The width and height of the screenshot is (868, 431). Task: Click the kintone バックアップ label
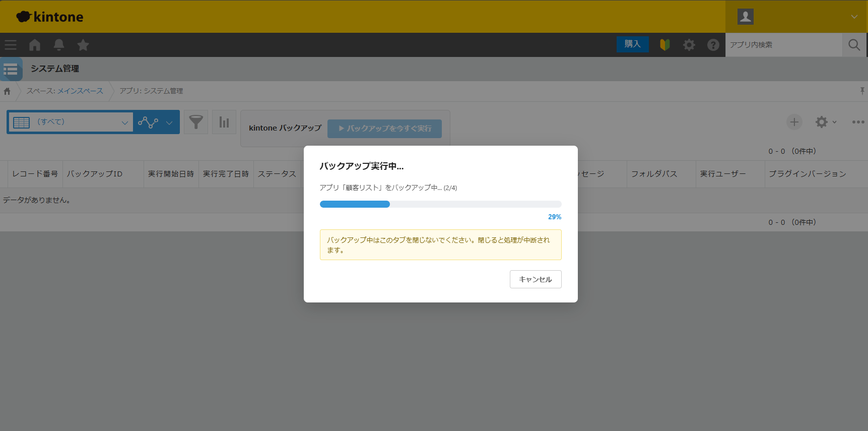(x=285, y=128)
